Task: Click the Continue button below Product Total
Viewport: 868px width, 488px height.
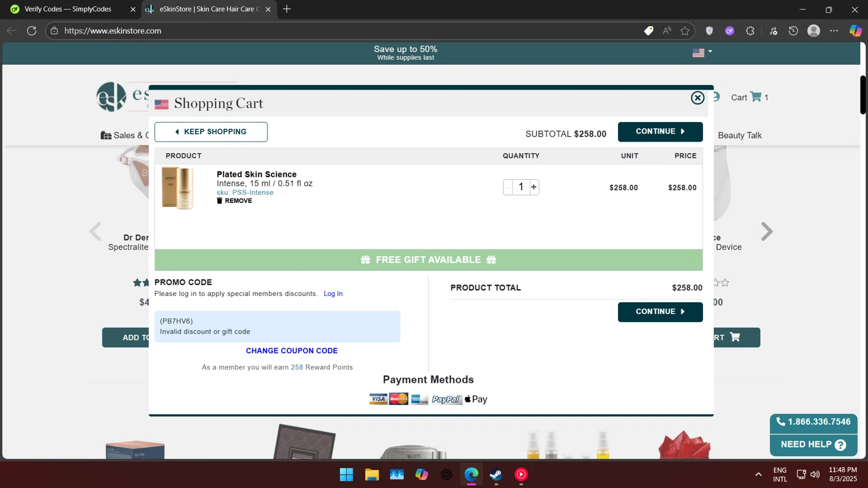Action: point(660,312)
